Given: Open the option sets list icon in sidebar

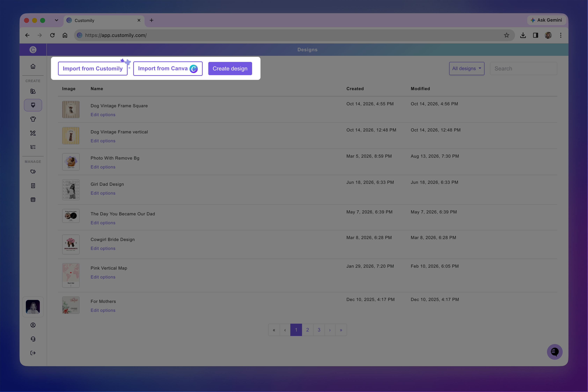Looking at the screenshot, I should [33, 147].
